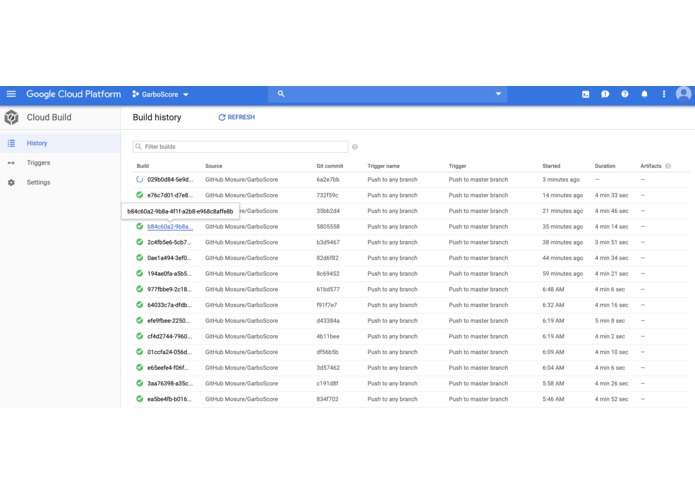Click the tooltip with full build ID b84c60a2
Image resolution: width=695 pixels, height=494 pixels.
point(180,211)
